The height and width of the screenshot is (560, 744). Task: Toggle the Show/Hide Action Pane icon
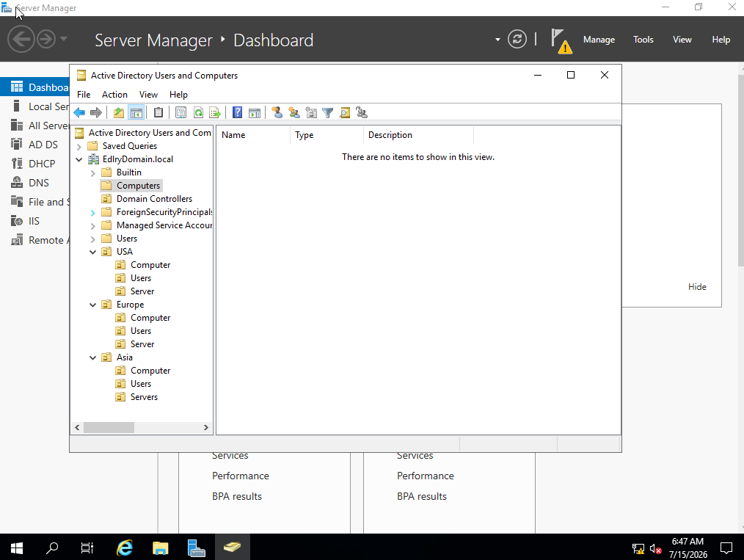[255, 112]
